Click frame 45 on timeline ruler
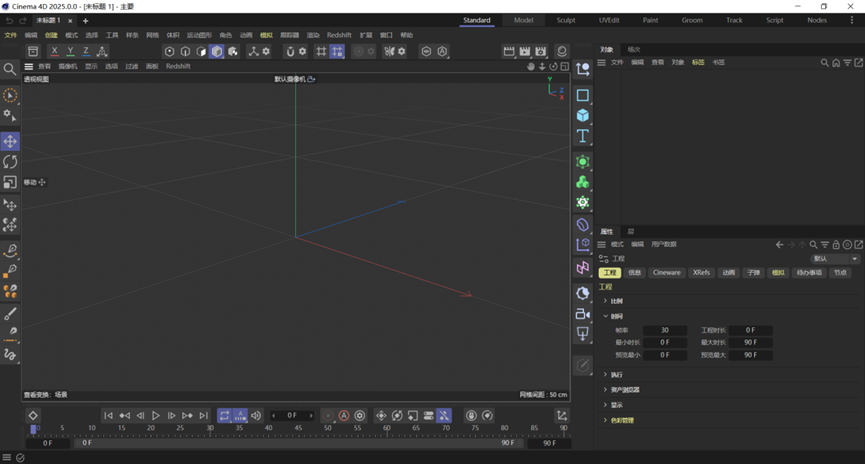 click(x=298, y=428)
